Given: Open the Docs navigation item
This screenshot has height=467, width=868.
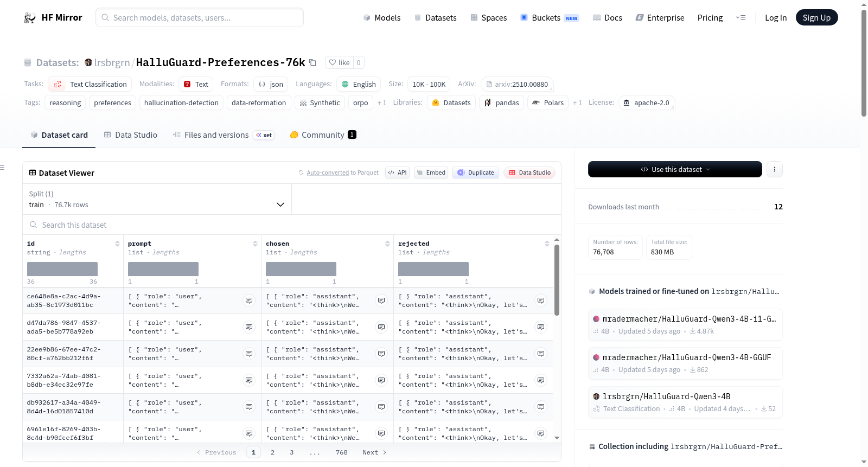Looking at the screenshot, I should coord(608,18).
